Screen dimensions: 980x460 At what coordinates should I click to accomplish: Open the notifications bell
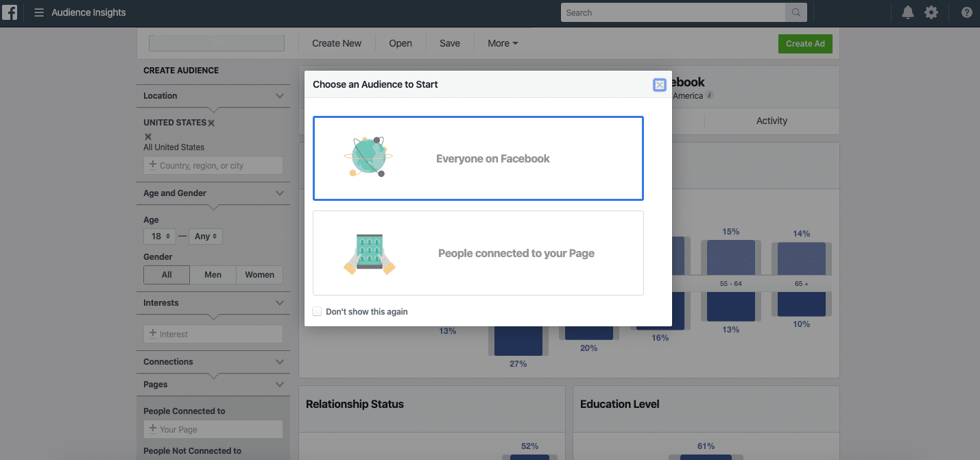(908, 12)
